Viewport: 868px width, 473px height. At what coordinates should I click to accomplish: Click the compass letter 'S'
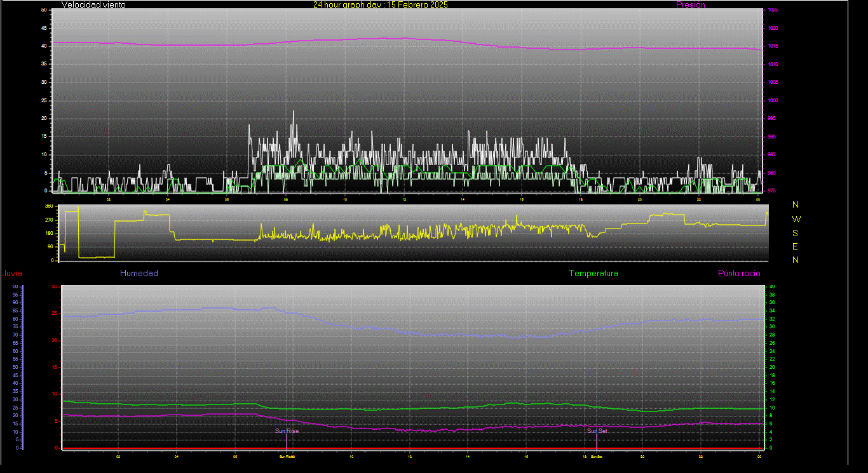tap(796, 233)
